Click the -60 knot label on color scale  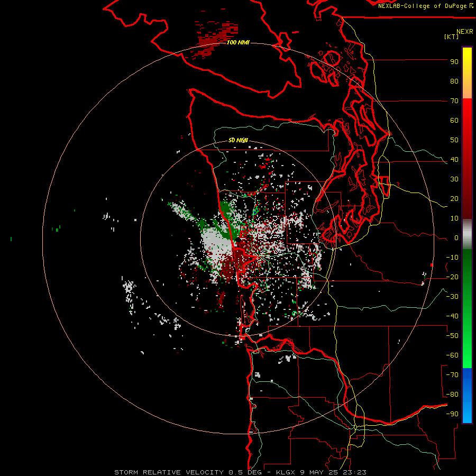pyautogui.click(x=452, y=355)
